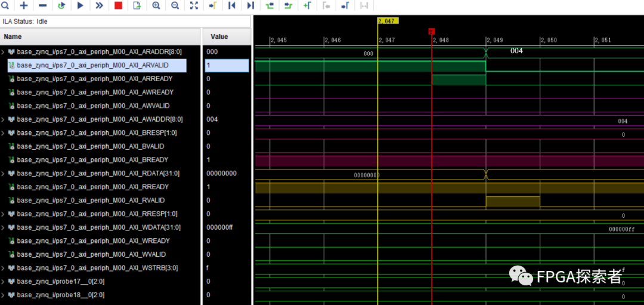Click the zoom out magnifier icon
This screenshot has height=305, width=644.
175,5
